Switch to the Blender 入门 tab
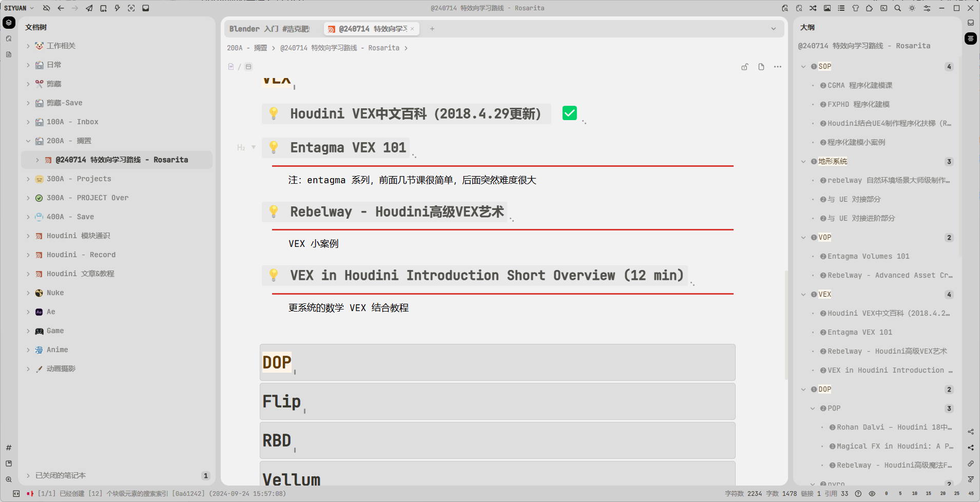 coord(270,29)
